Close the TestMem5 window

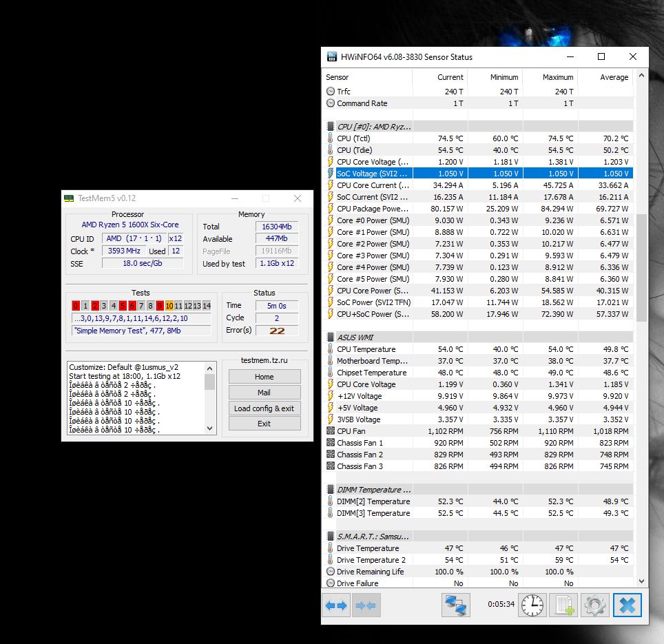click(298, 198)
